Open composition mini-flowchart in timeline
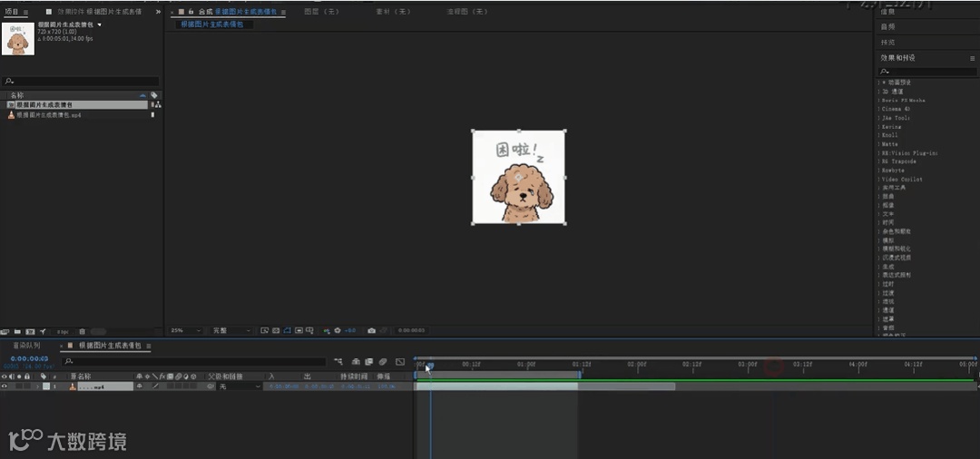The height and width of the screenshot is (459, 980). coord(338,362)
